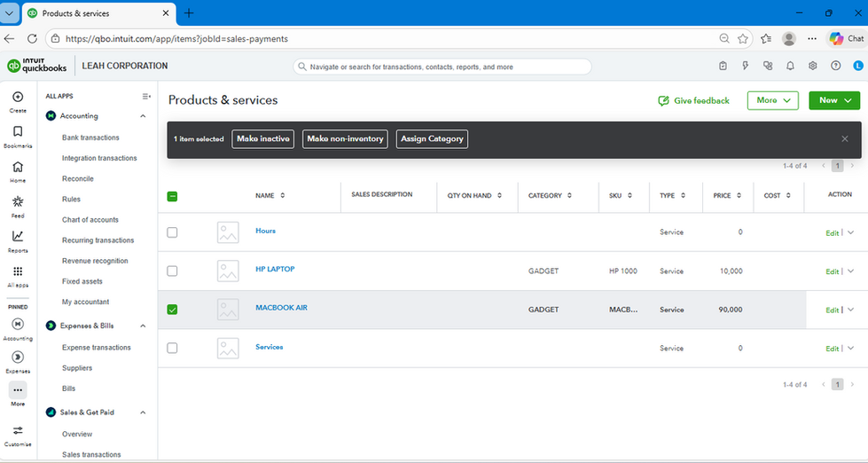Click browser back arrow
The height and width of the screenshot is (463, 868).
click(x=9, y=39)
